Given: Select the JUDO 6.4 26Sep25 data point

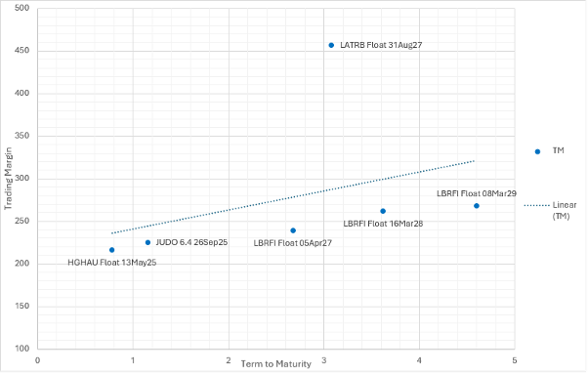Looking at the screenshot, I should [x=147, y=242].
